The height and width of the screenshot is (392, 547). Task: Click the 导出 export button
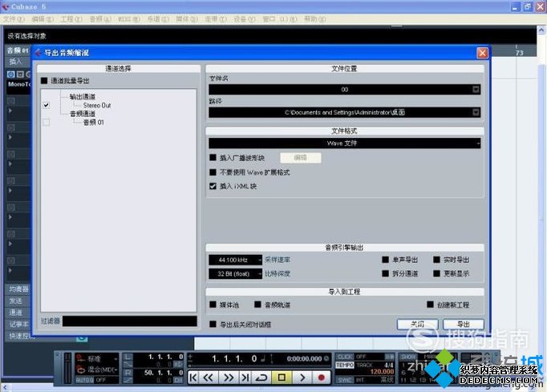(x=464, y=325)
